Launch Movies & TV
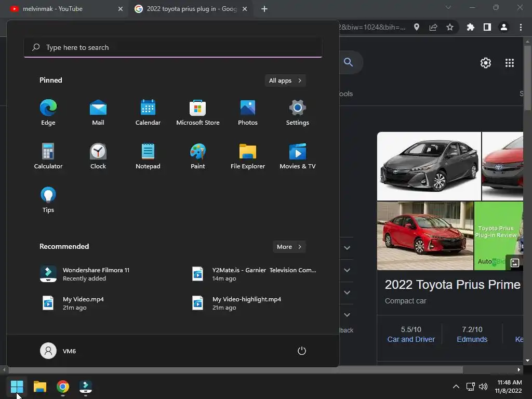 tap(298, 156)
